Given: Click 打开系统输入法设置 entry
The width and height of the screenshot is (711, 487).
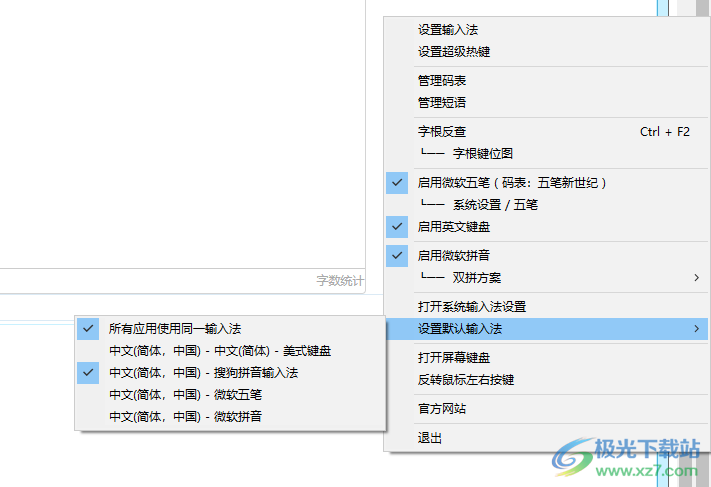Looking at the screenshot, I should [546, 307].
